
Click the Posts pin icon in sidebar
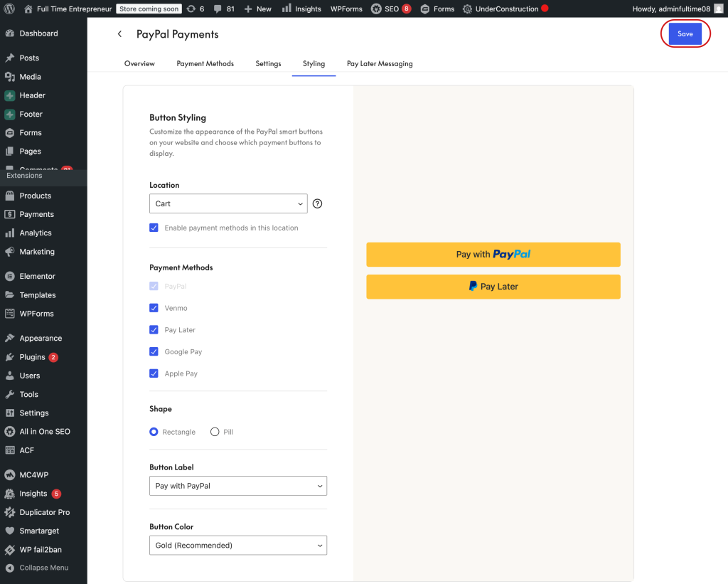tap(10, 58)
